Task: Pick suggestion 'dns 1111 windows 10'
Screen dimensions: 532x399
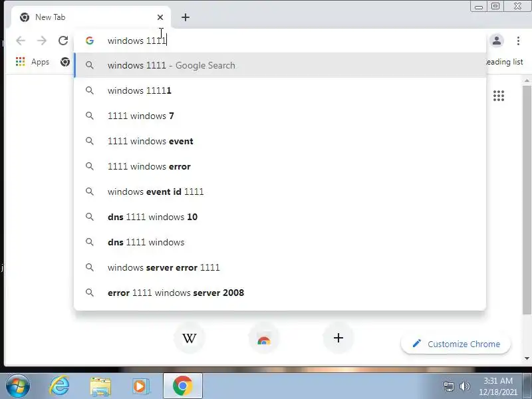Action: (280, 217)
